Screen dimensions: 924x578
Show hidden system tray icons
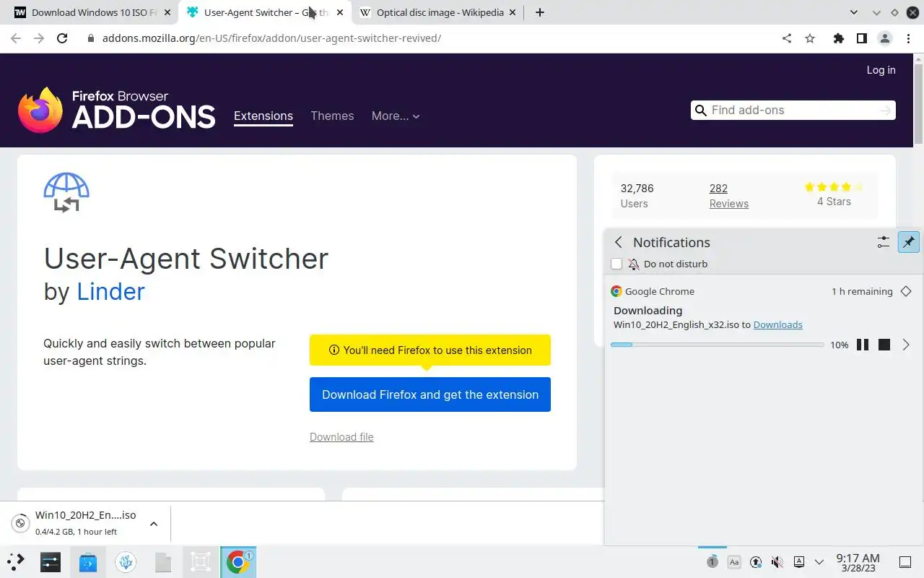click(x=819, y=561)
